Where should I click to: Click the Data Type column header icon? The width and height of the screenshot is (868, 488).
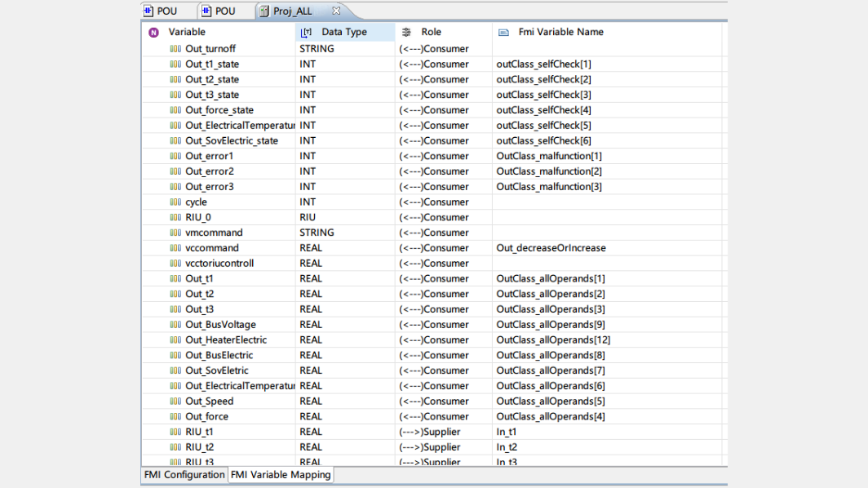coord(306,33)
